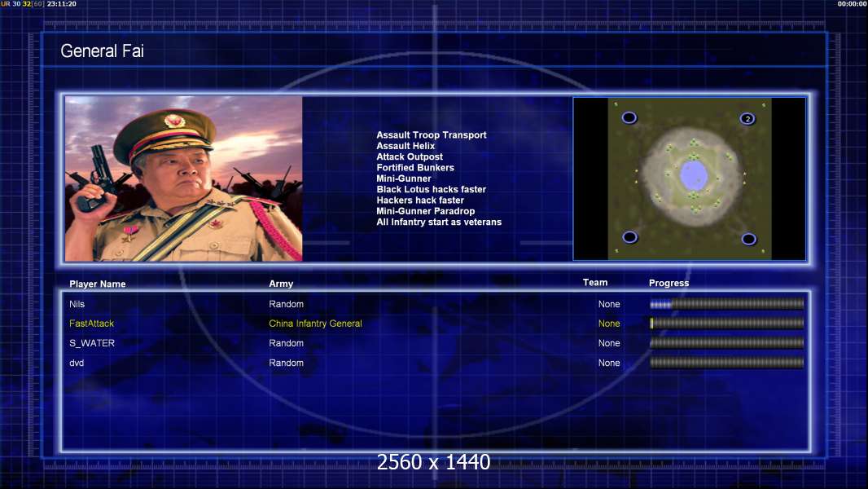Click the Army column header
Viewport: 868px width, 489px height.
pos(281,284)
